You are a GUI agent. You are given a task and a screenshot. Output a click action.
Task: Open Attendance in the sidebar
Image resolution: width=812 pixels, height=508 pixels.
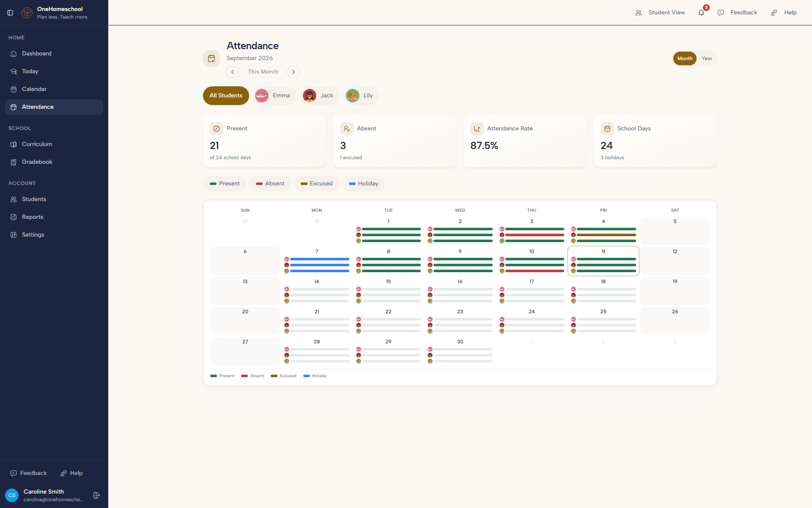coord(54,107)
